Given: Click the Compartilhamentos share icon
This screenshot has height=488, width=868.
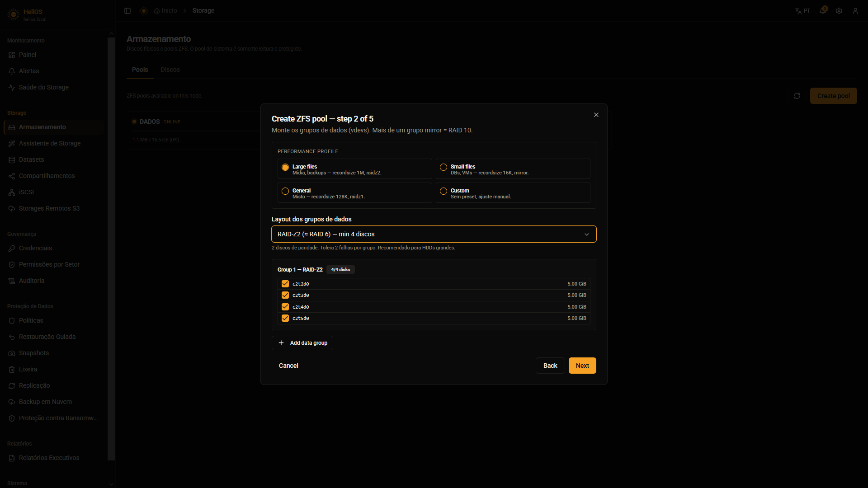Looking at the screenshot, I should coord(12,176).
